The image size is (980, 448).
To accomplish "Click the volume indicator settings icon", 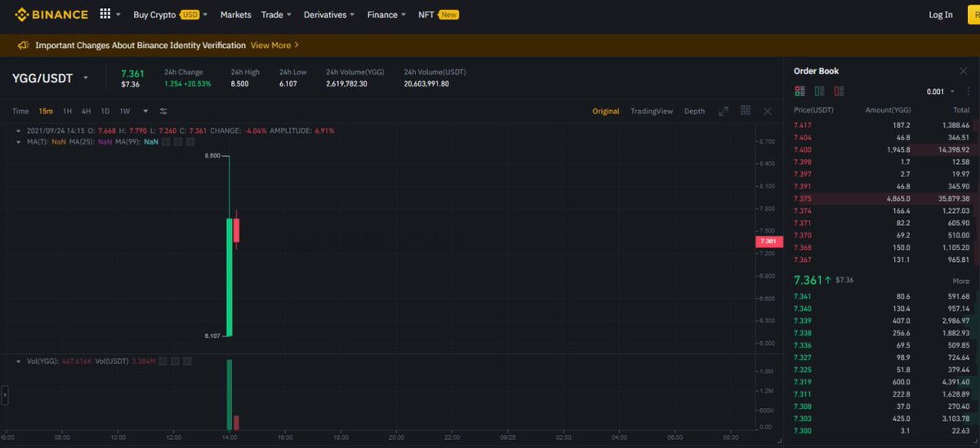I will tap(175, 361).
